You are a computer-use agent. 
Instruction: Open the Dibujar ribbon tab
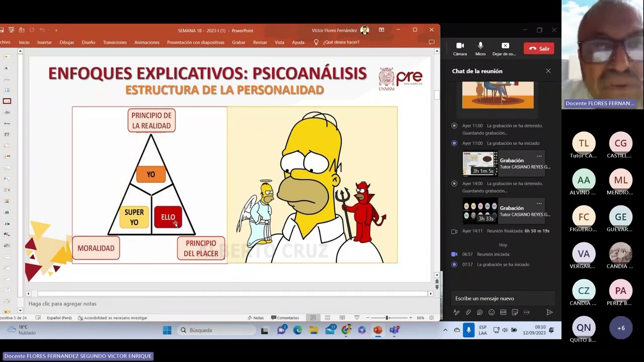(x=66, y=42)
